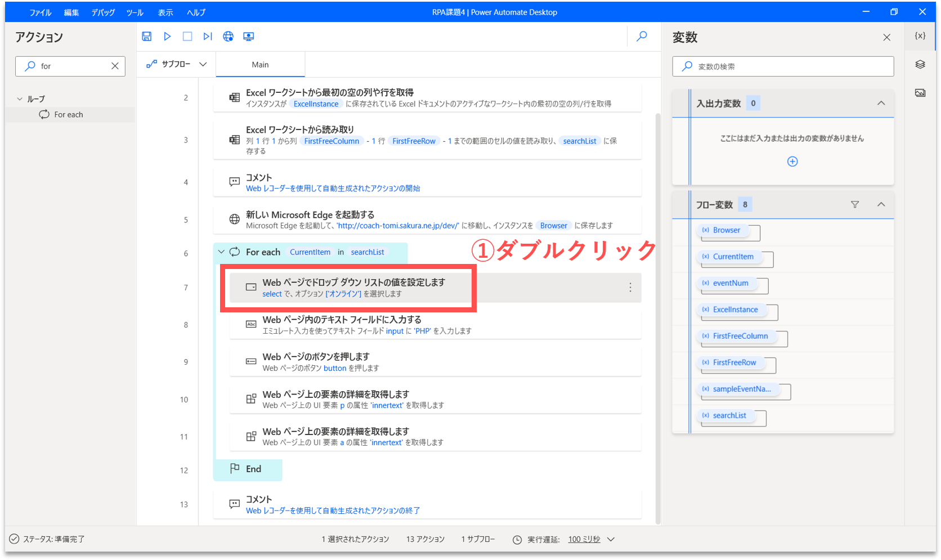Click the 100 ミリ秒 run delay link
Image resolution: width=941 pixels, height=560 pixels.
coord(584,539)
